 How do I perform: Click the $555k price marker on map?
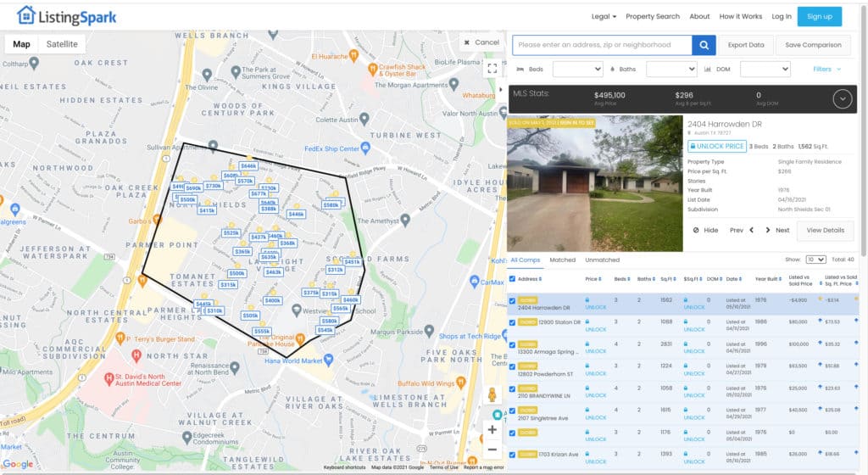261,331
